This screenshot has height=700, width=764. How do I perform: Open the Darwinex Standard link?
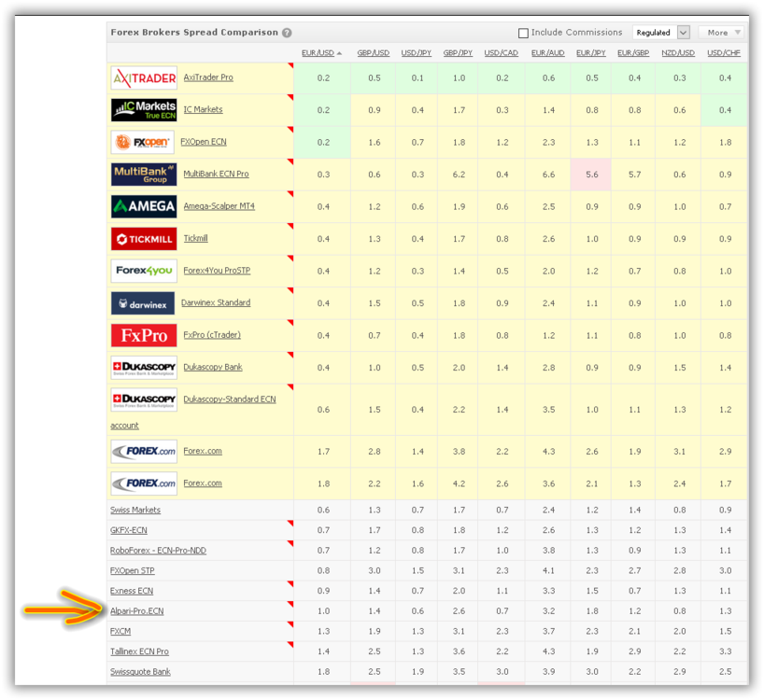click(216, 302)
